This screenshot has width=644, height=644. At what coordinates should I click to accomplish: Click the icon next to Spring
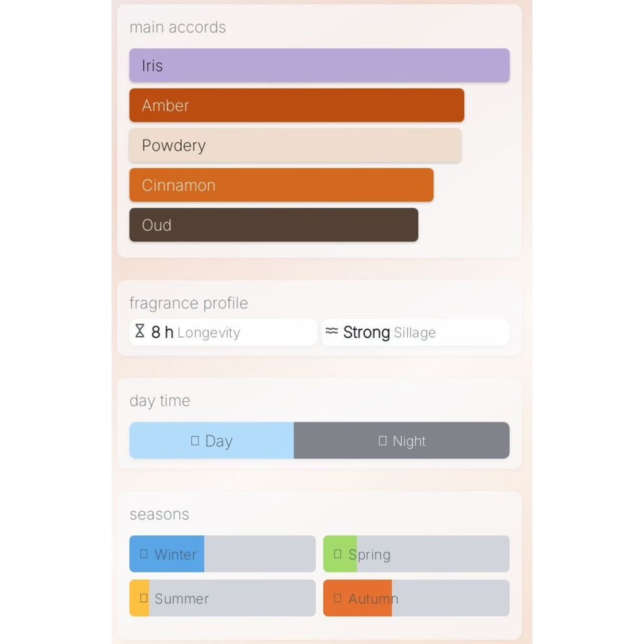point(338,554)
